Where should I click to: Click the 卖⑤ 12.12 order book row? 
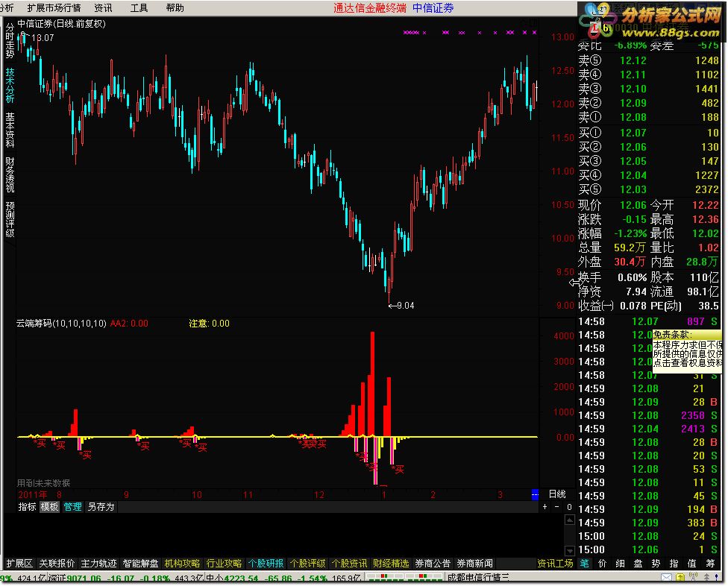[649, 60]
